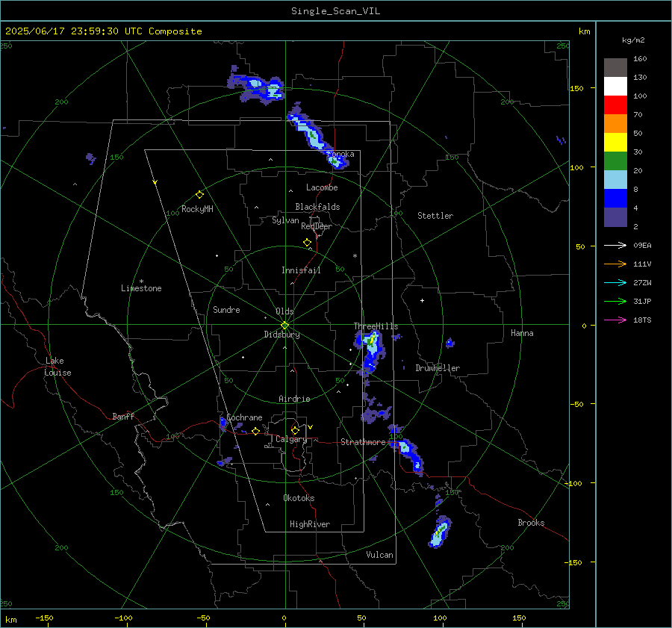The image size is (672, 628).
Task: Click the orange 111V arrow in legend
Action: click(615, 264)
